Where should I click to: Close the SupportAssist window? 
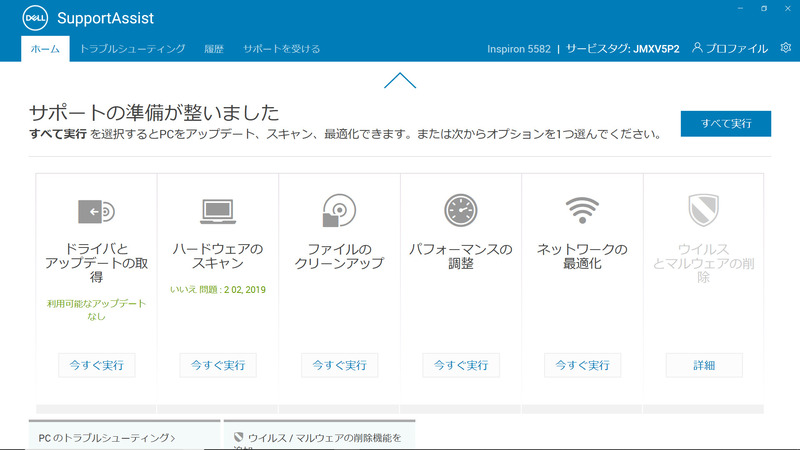pyautogui.click(x=787, y=8)
